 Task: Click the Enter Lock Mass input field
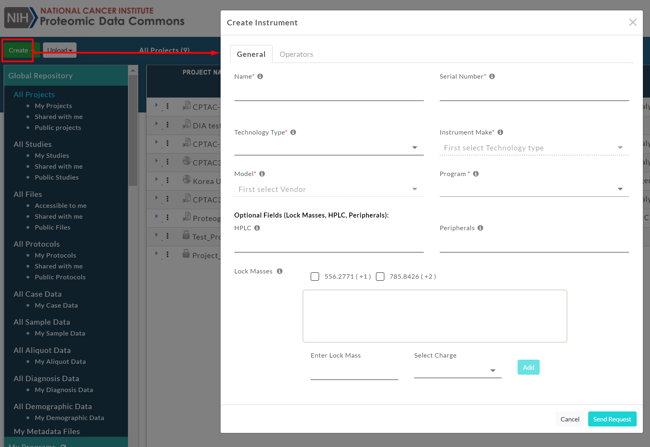(x=353, y=371)
